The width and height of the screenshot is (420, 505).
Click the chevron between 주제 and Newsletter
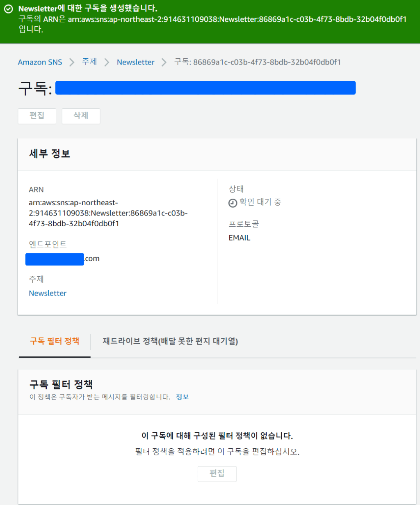tap(107, 62)
